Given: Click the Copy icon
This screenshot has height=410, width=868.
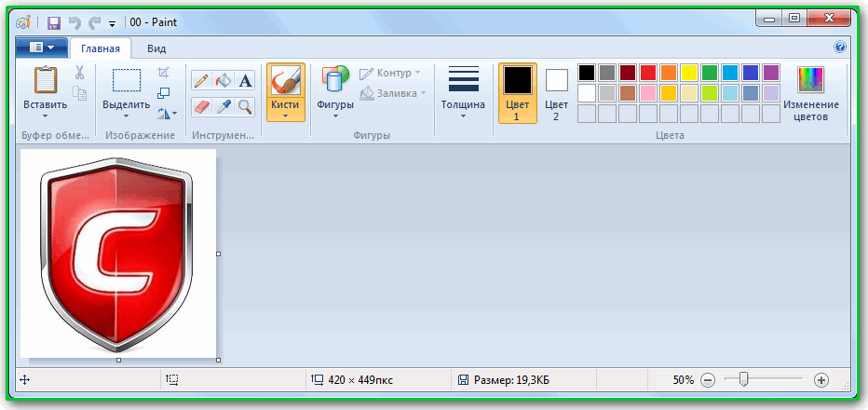Looking at the screenshot, I should click(x=80, y=93).
